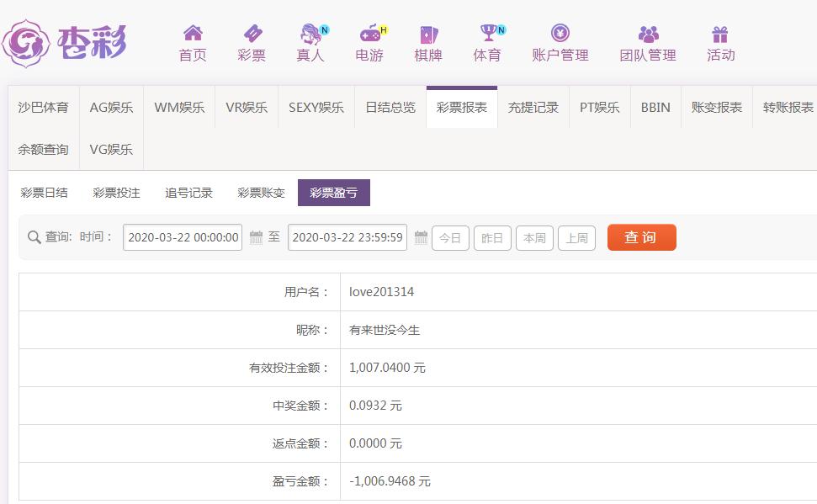
Task: Switch to the 日结总览 tab
Action: coord(390,108)
